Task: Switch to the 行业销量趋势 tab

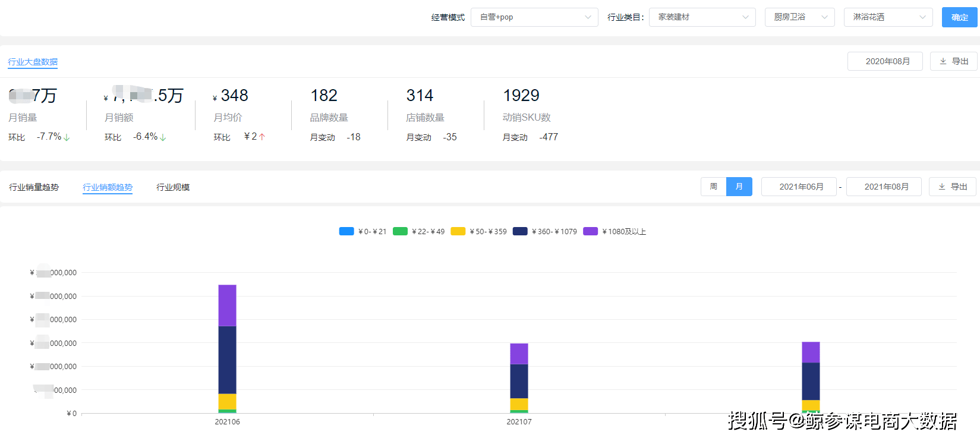Action: point(34,187)
